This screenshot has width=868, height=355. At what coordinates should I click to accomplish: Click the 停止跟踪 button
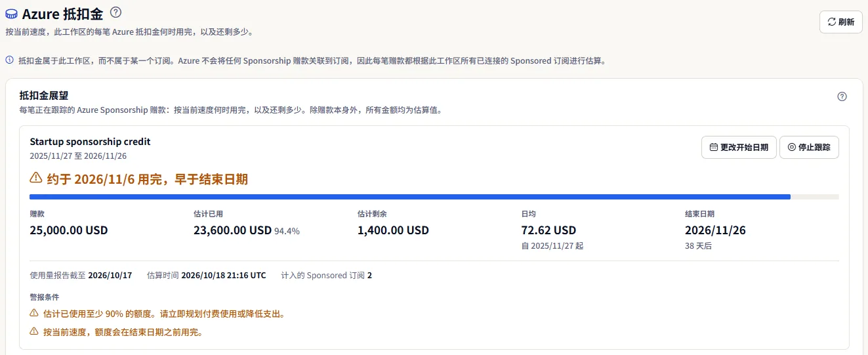pyautogui.click(x=809, y=148)
